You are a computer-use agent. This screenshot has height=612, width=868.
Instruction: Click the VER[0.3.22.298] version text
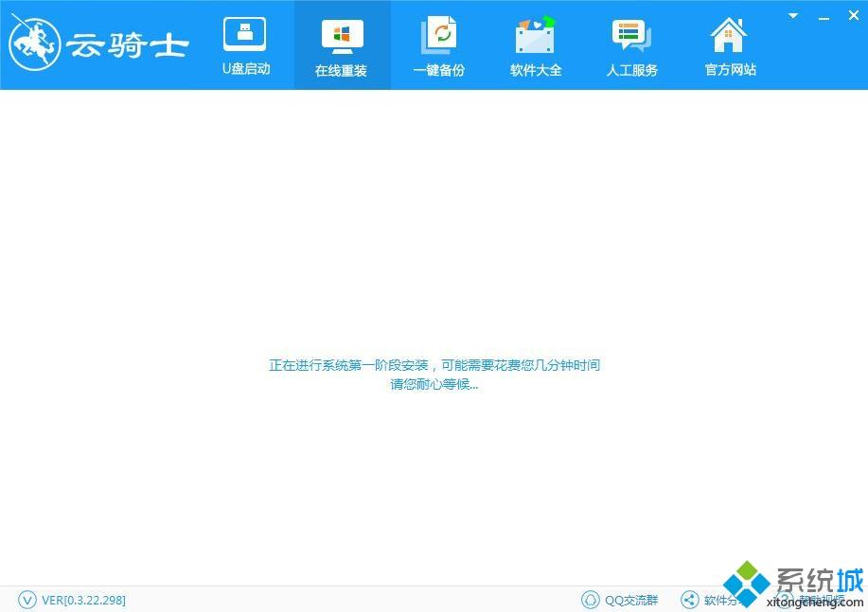coord(83,600)
